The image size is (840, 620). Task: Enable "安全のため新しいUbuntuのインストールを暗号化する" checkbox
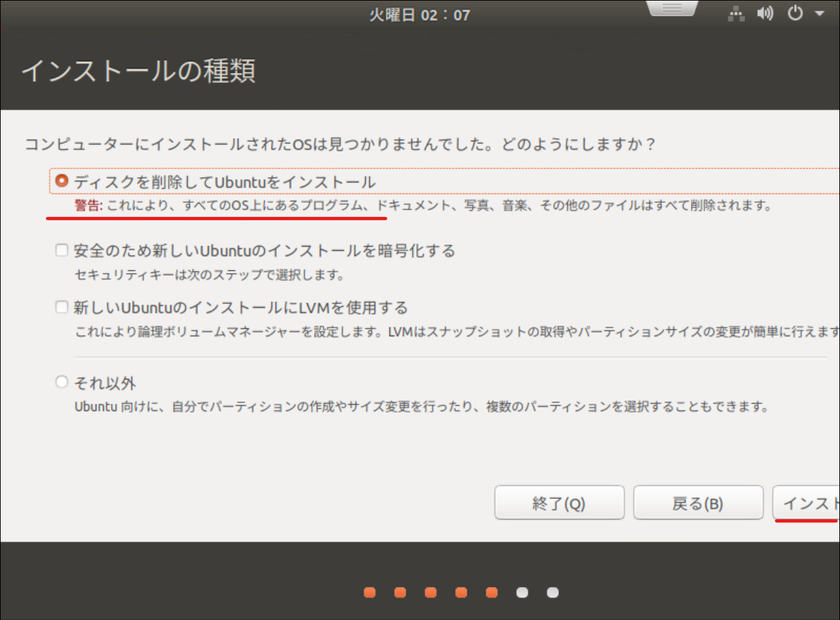pyautogui.click(x=62, y=251)
